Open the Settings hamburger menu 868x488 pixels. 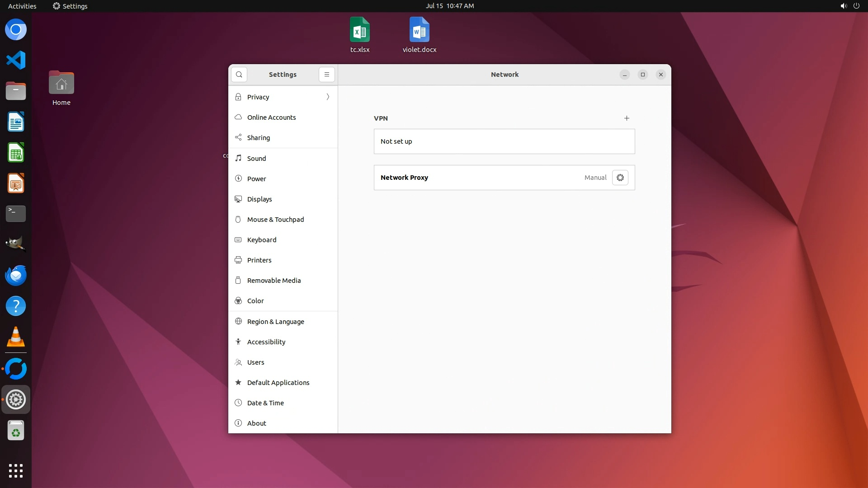click(x=327, y=75)
